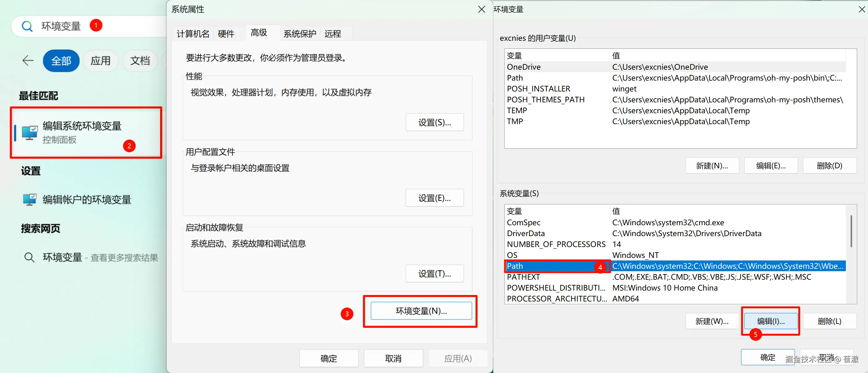
Task: Click web search icon beside 环境变量 result
Action: click(29, 257)
